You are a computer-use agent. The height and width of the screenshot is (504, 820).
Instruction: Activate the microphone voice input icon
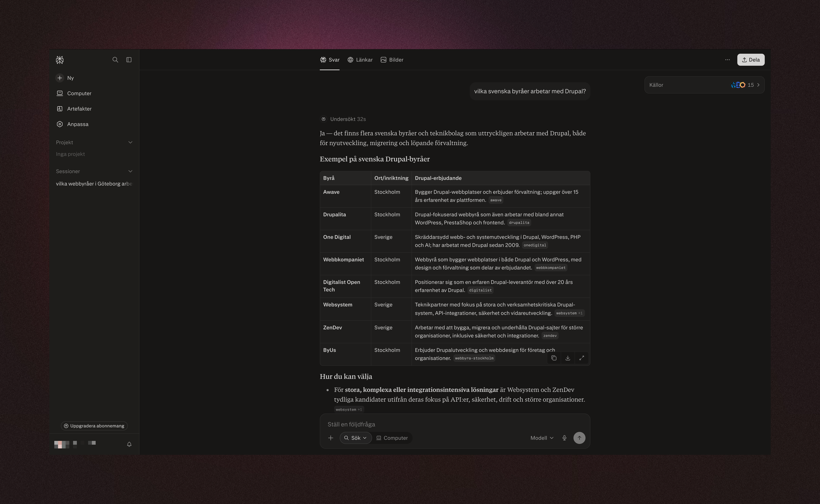point(564,438)
